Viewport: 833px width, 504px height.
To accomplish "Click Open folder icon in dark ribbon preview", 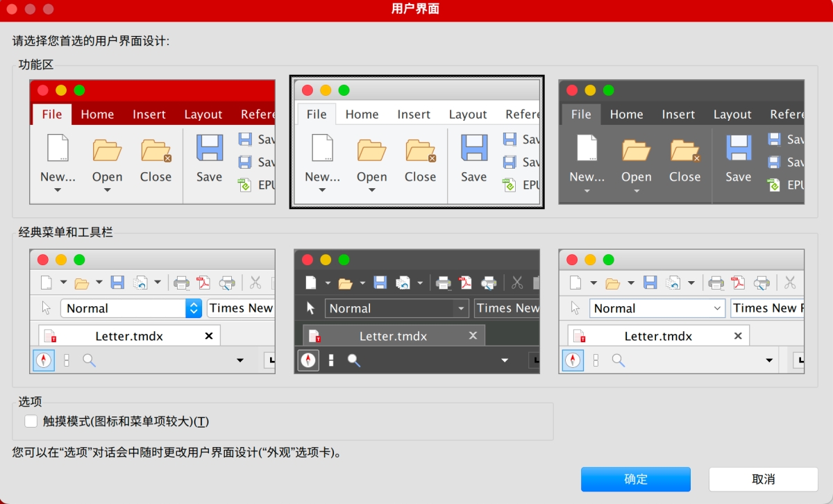I will [x=636, y=149].
